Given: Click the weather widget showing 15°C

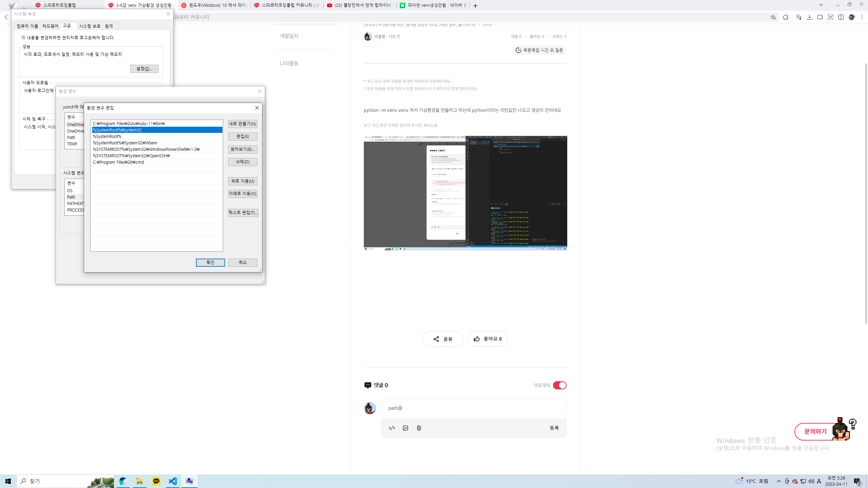Looking at the screenshot, I should tap(752, 481).
